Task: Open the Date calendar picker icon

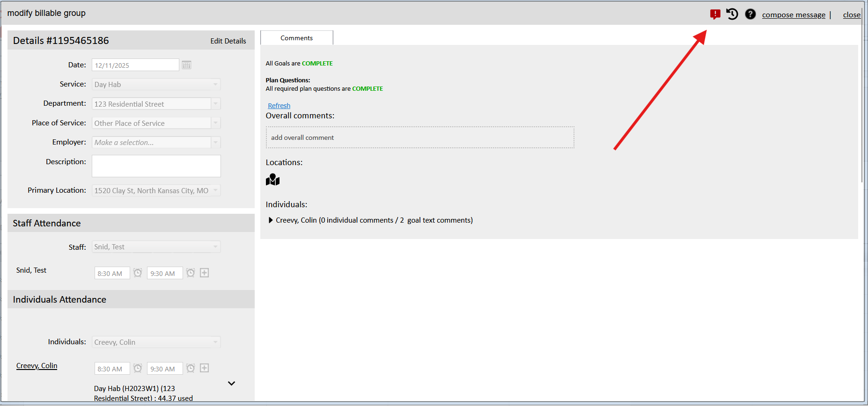Action: click(x=186, y=65)
